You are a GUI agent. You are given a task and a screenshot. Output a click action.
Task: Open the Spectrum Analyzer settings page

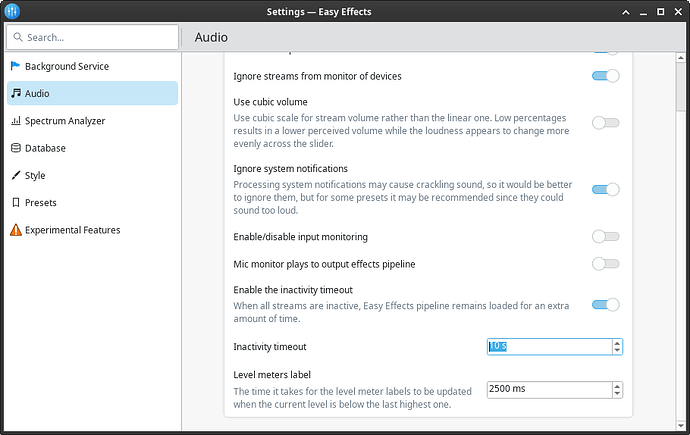point(65,121)
